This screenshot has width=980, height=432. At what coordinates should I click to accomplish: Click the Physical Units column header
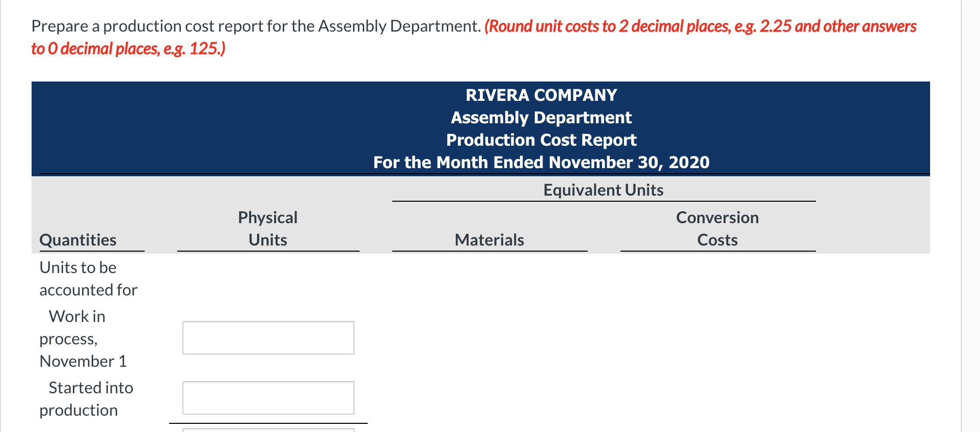[267, 228]
